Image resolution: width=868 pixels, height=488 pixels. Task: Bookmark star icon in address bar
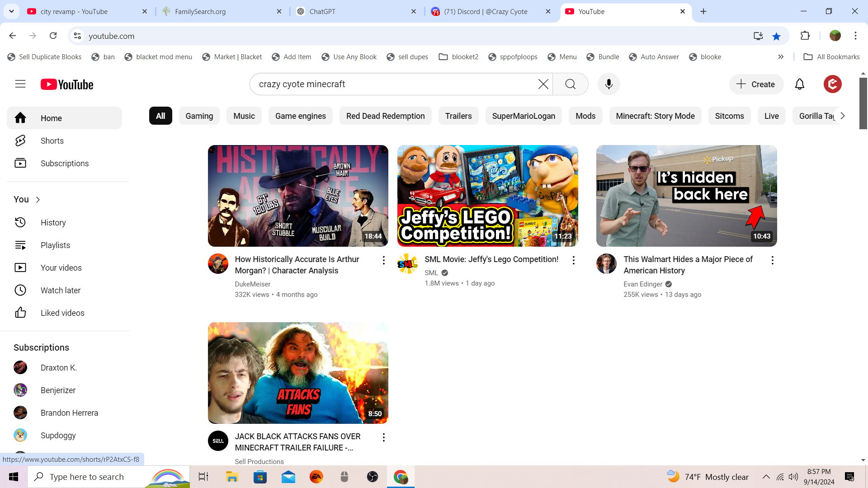[776, 36]
